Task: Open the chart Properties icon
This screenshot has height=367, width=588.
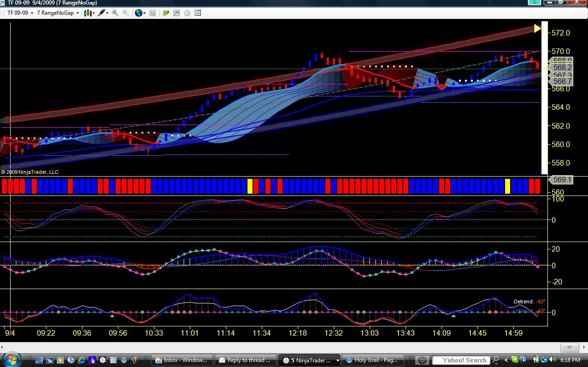Action: click(x=198, y=13)
